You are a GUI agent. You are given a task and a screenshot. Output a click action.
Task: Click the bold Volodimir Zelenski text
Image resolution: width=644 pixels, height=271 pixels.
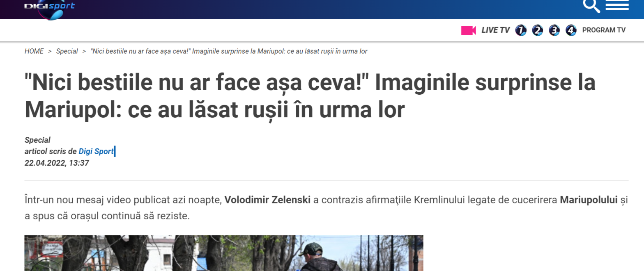267,200
